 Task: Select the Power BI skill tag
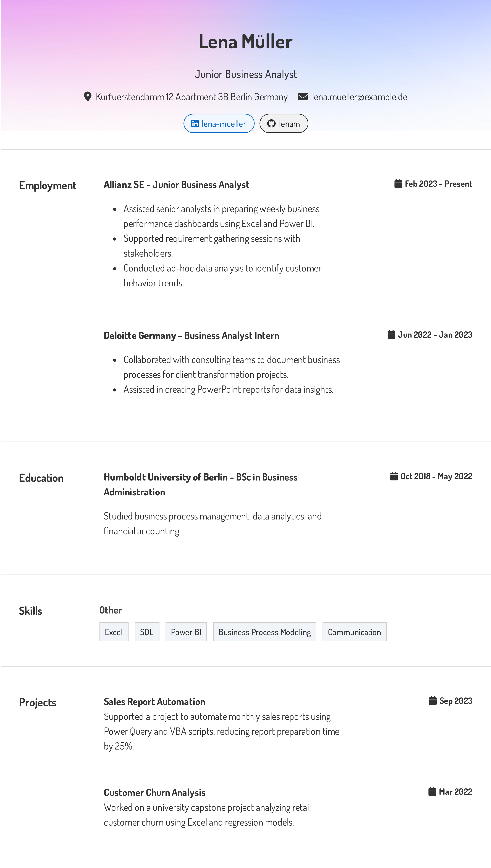point(186,632)
